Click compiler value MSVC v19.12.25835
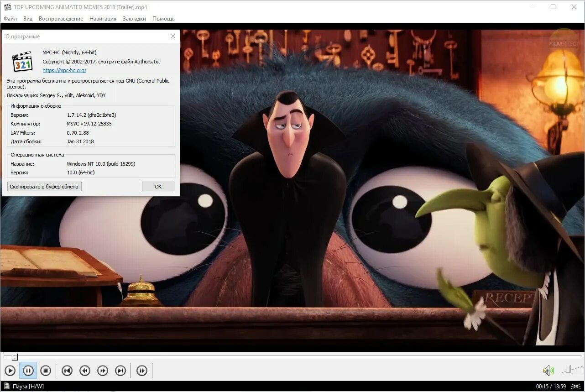Screen dimensions: 585x392 [x=89, y=124]
